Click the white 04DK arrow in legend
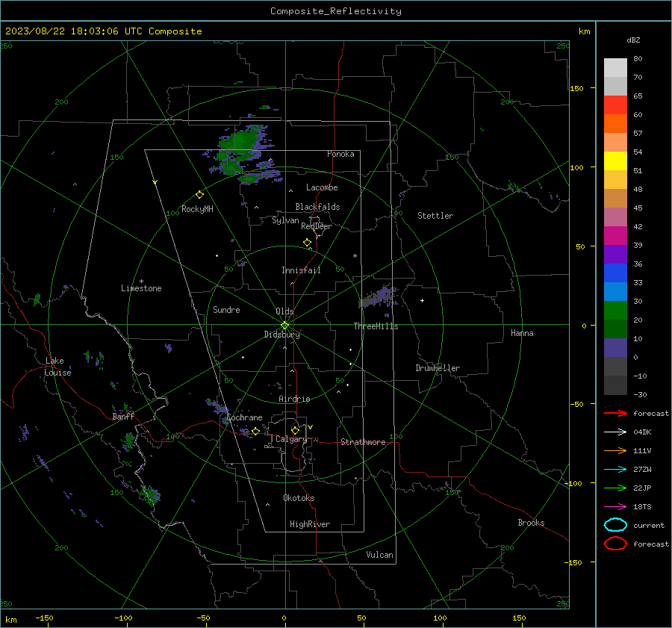Viewport: 672px width, 628px height. click(x=615, y=432)
